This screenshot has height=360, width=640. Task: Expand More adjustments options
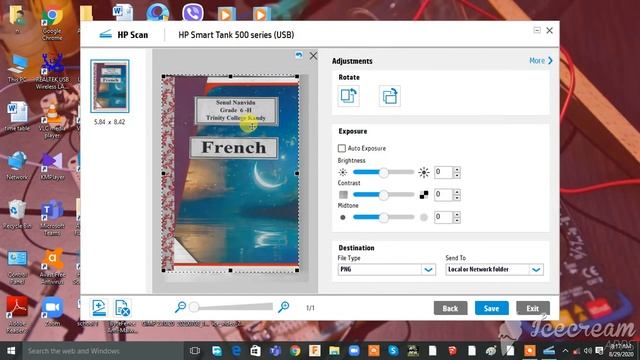coord(540,61)
